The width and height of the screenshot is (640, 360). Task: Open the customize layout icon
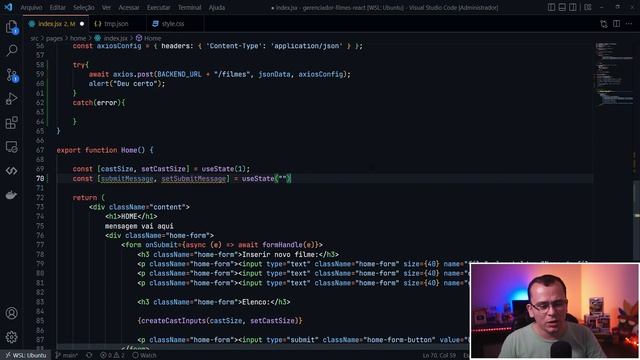[x=588, y=7]
